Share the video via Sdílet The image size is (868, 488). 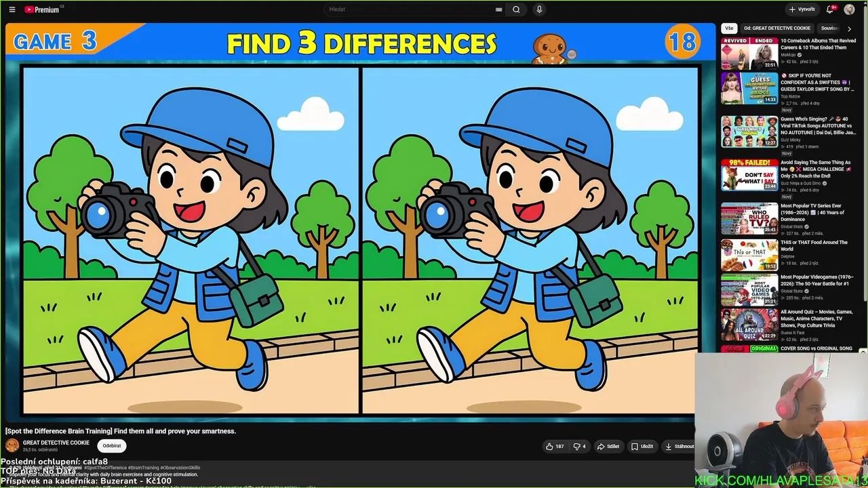608,446
